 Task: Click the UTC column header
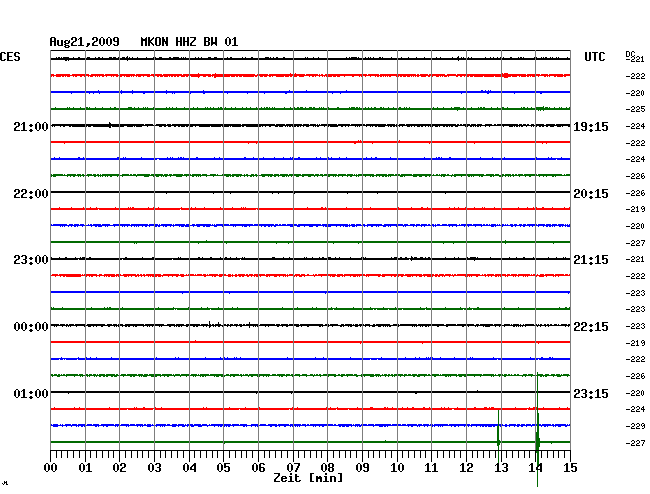[x=595, y=57]
